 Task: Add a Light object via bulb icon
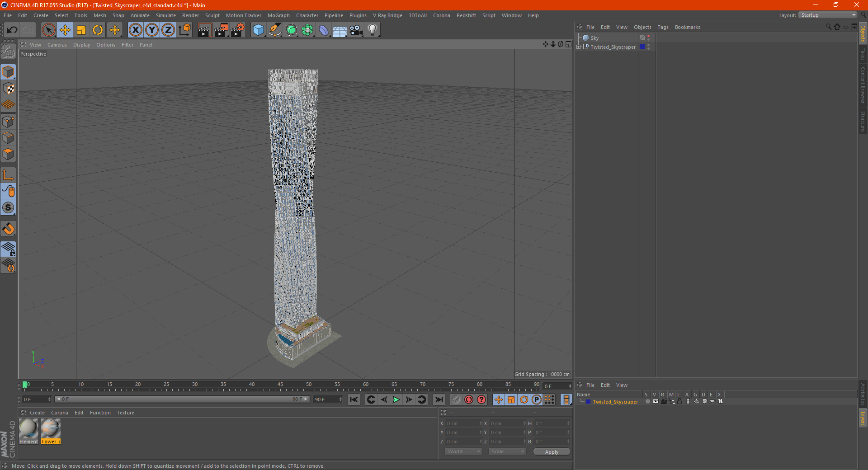click(373, 30)
